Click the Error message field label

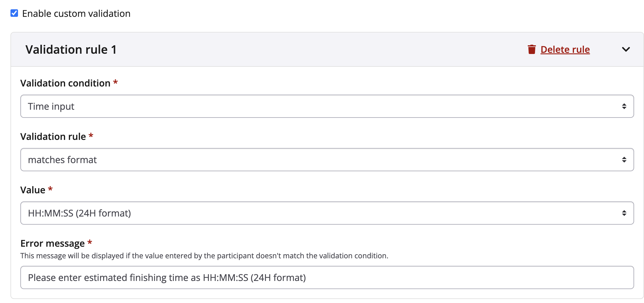pyautogui.click(x=53, y=243)
